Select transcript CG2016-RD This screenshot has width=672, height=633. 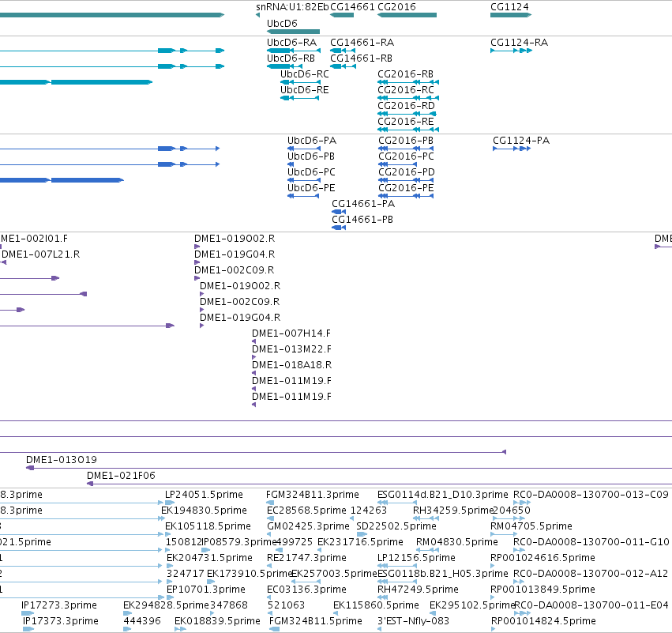407,114
